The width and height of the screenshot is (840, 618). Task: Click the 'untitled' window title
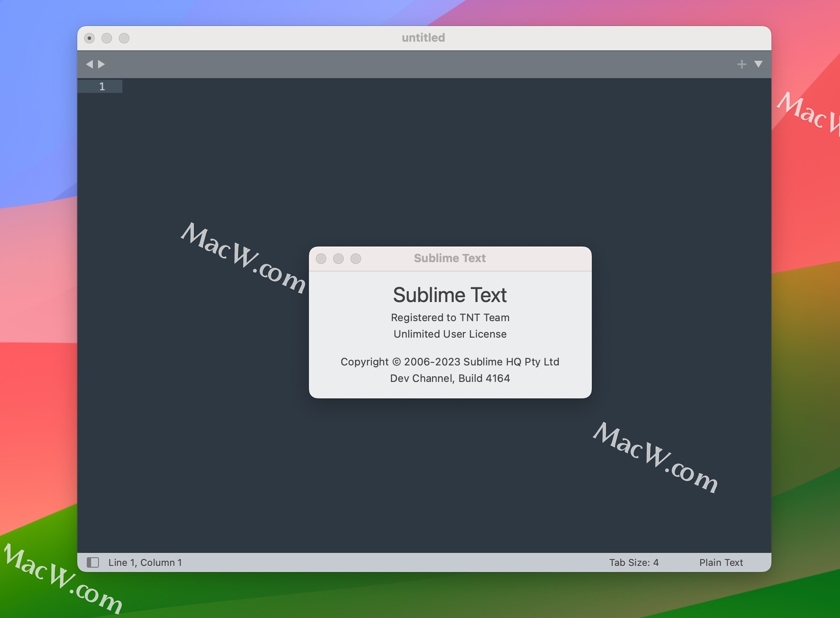pyautogui.click(x=423, y=38)
